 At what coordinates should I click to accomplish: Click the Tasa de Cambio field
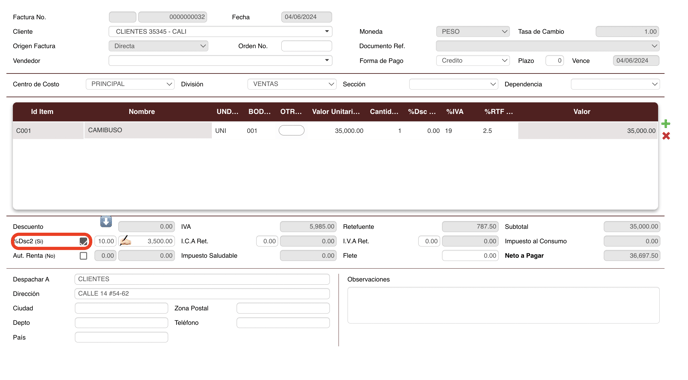click(x=627, y=32)
